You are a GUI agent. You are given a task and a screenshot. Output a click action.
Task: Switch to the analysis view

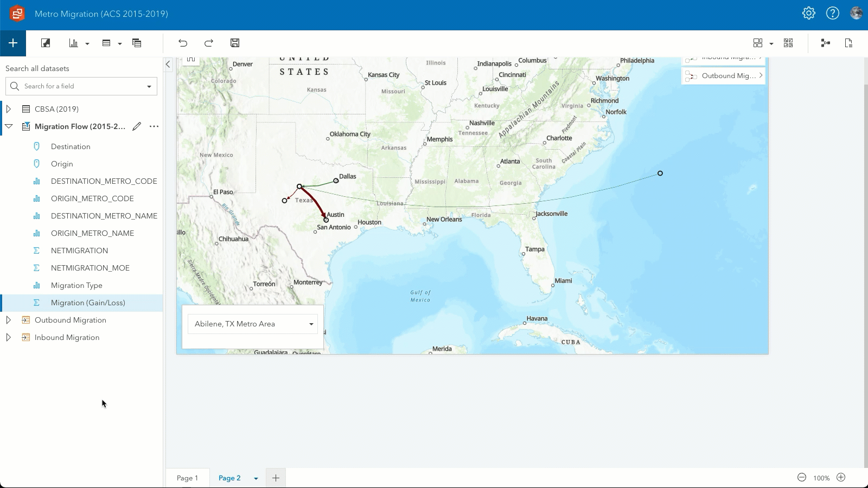(826, 43)
